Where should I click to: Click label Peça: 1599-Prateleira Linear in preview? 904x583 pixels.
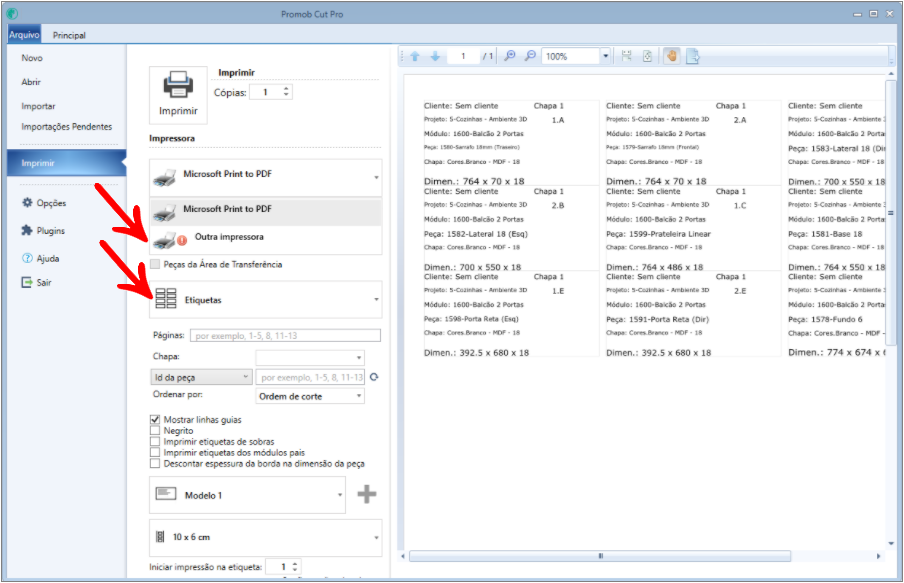(658, 234)
